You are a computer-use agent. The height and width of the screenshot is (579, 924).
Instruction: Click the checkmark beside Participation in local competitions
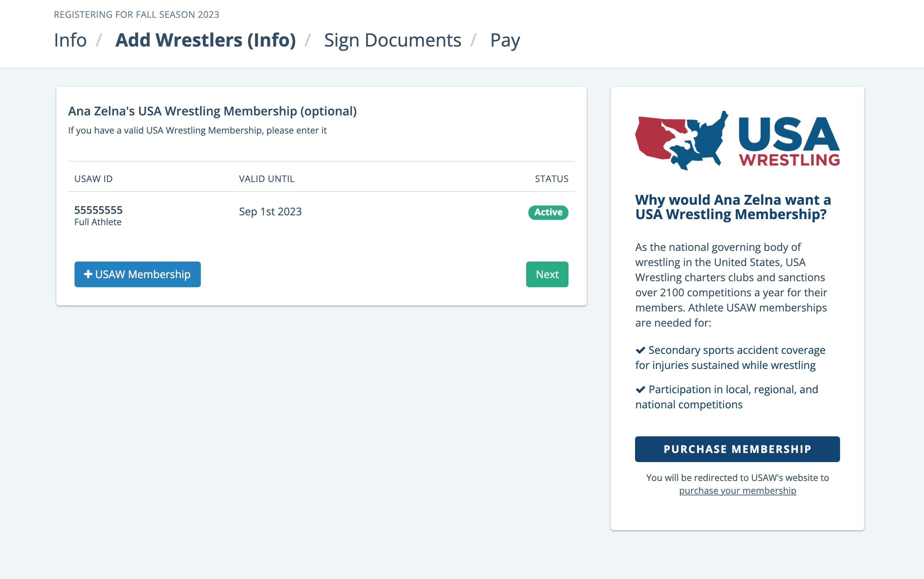[x=640, y=389]
